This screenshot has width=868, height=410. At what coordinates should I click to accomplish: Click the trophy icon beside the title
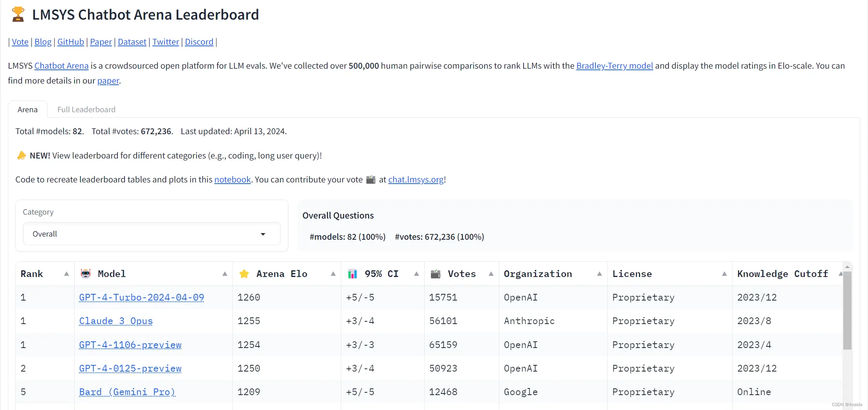click(x=18, y=15)
